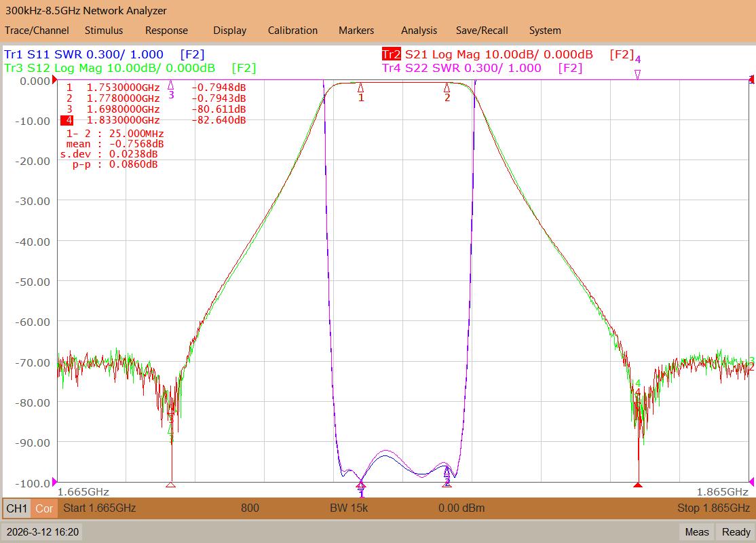The height and width of the screenshot is (543, 756).
Task: Open the System menu
Action: point(545,31)
